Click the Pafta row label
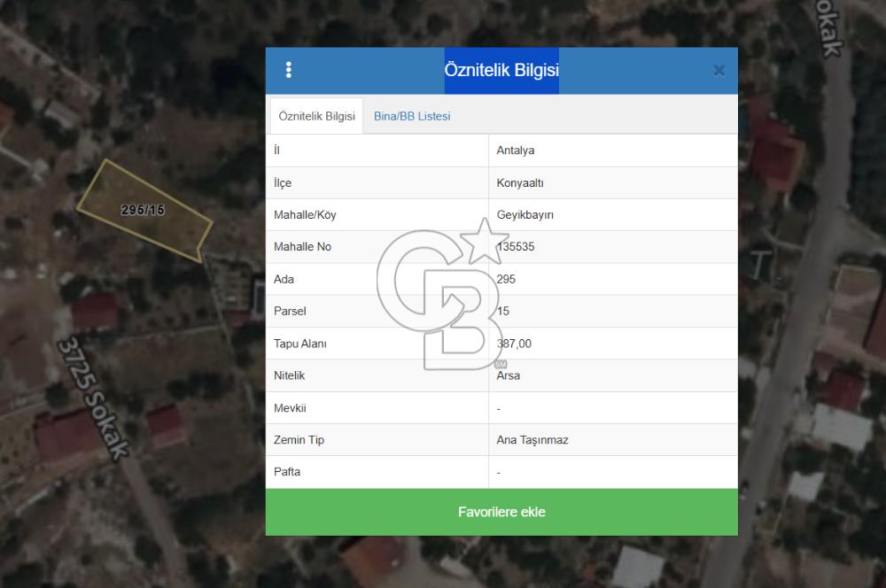The width and height of the screenshot is (886, 588). [288, 472]
